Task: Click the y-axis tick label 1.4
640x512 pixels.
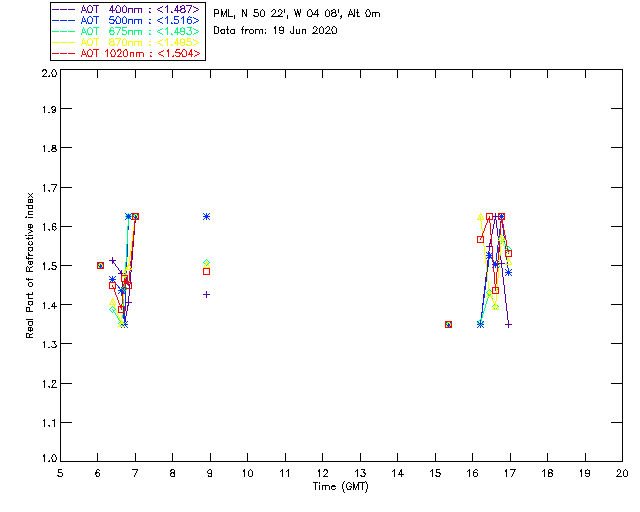Action: tap(49, 305)
